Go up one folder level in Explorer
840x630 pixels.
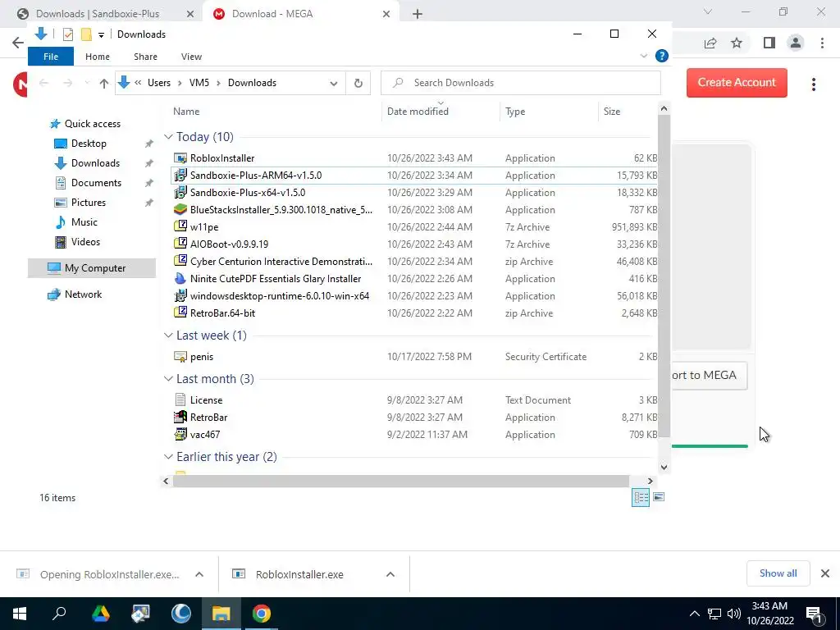pos(103,83)
